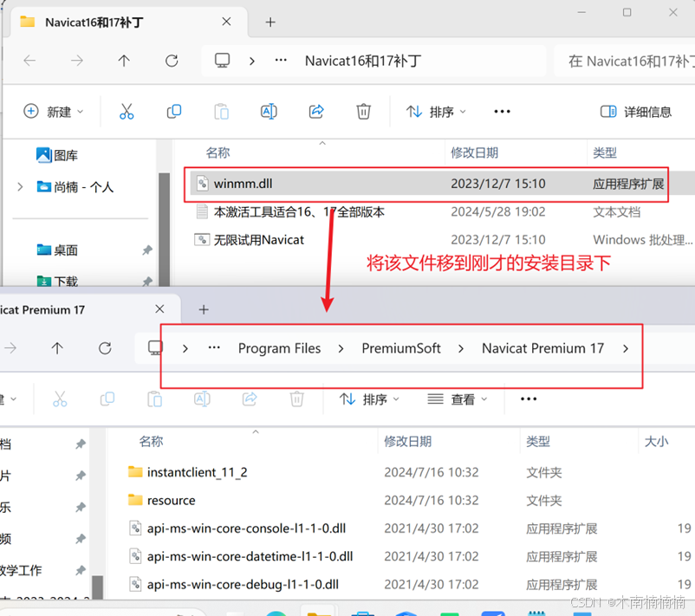
Task: Click Program Files breadcrumb
Action: click(279, 348)
